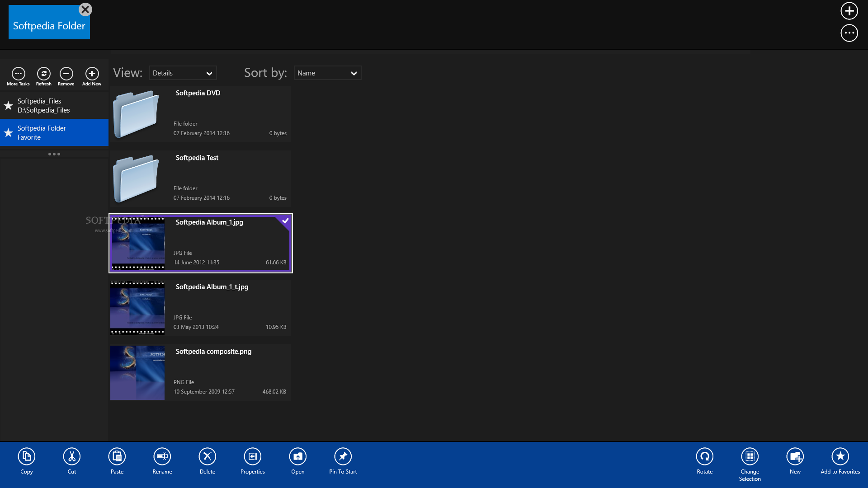Uncheck the Softpedia Album_1.jpg selection checkmark
The height and width of the screenshot is (488, 868).
tap(285, 221)
